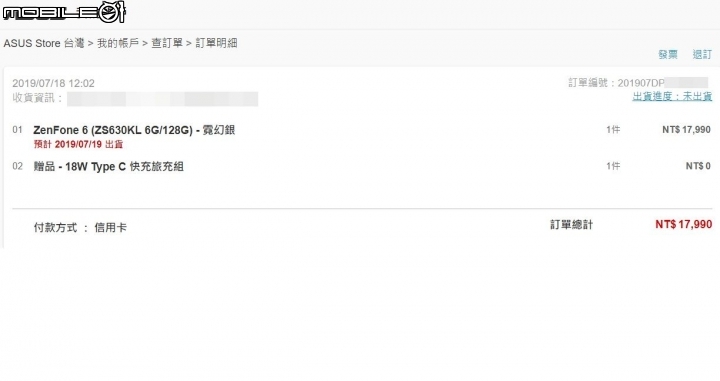Viewport: 720px width, 381px height.
Task: Open 出貨進度：未出貨 shipping status link
Action: click(x=672, y=96)
